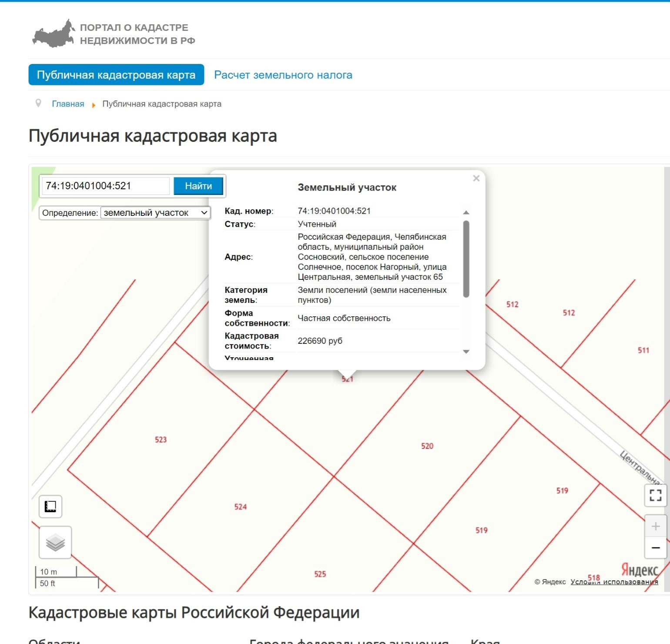Click the Центральная street label
Image resolution: width=670 pixels, height=644 pixels.
(x=640, y=468)
